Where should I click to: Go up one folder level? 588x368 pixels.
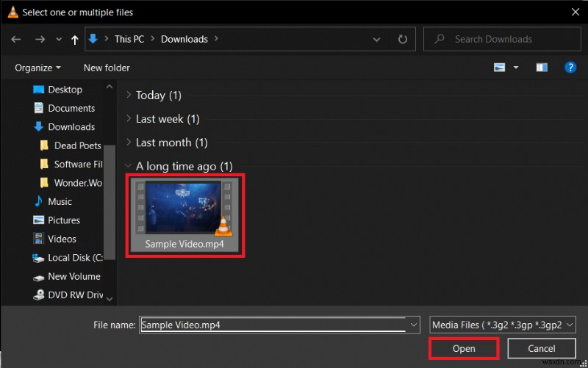[x=75, y=40]
